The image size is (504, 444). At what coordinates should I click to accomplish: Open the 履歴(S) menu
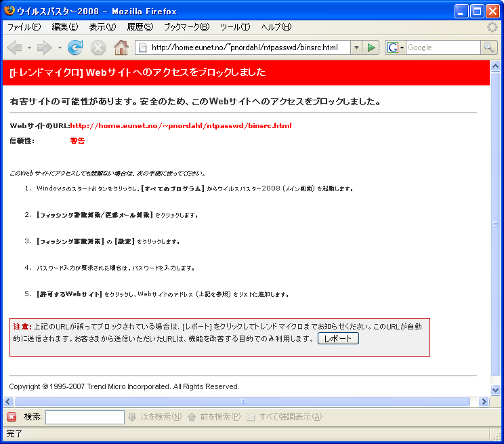[x=140, y=27]
